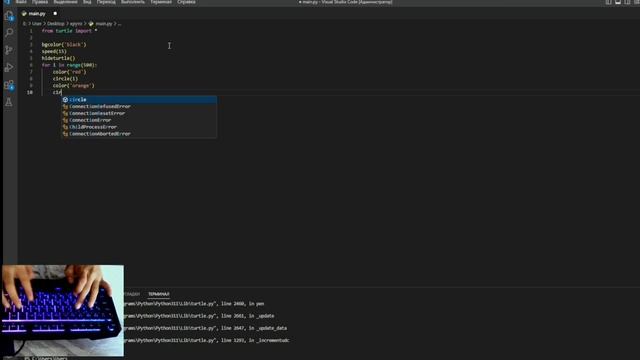Click the color('orange') code line
Screen dimensions: 640x360
[73, 86]
